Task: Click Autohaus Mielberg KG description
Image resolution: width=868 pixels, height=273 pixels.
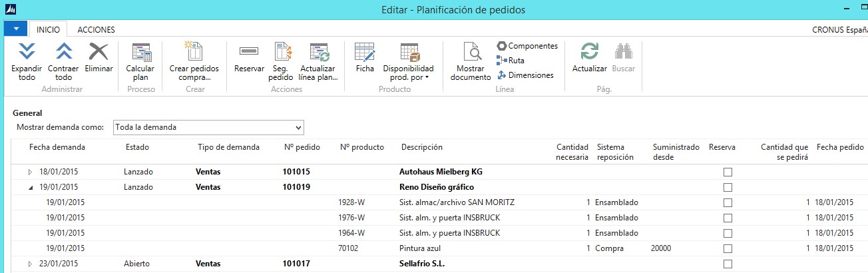Action: pyautogui.click(x=440, y=172)
